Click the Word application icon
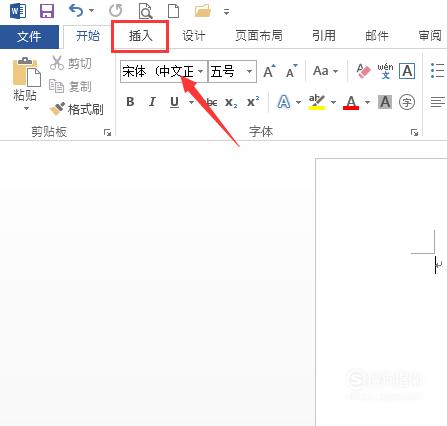 18,11
